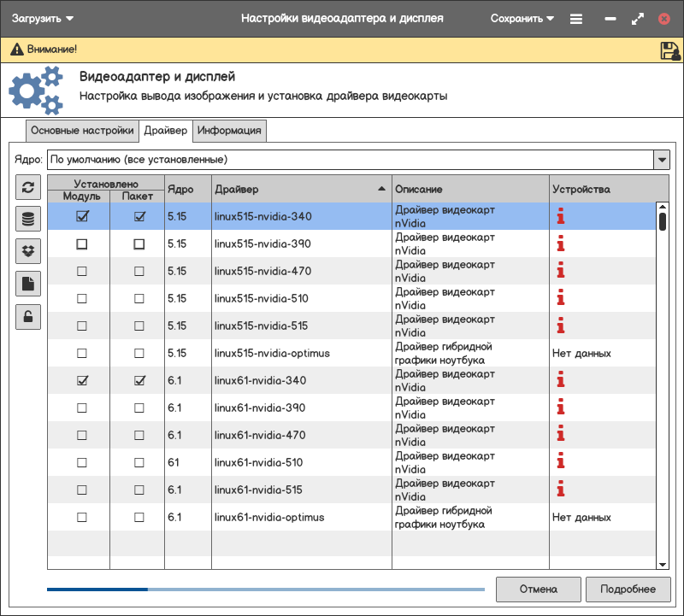Click the document file icon in sidebar

coord(28,284)
